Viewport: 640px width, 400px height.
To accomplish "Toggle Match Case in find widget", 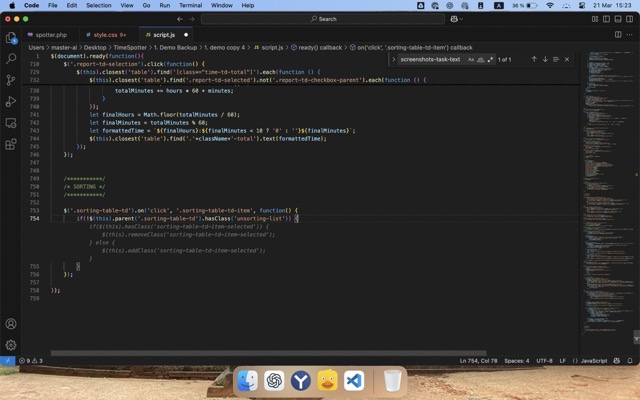I will pos(471,59).
